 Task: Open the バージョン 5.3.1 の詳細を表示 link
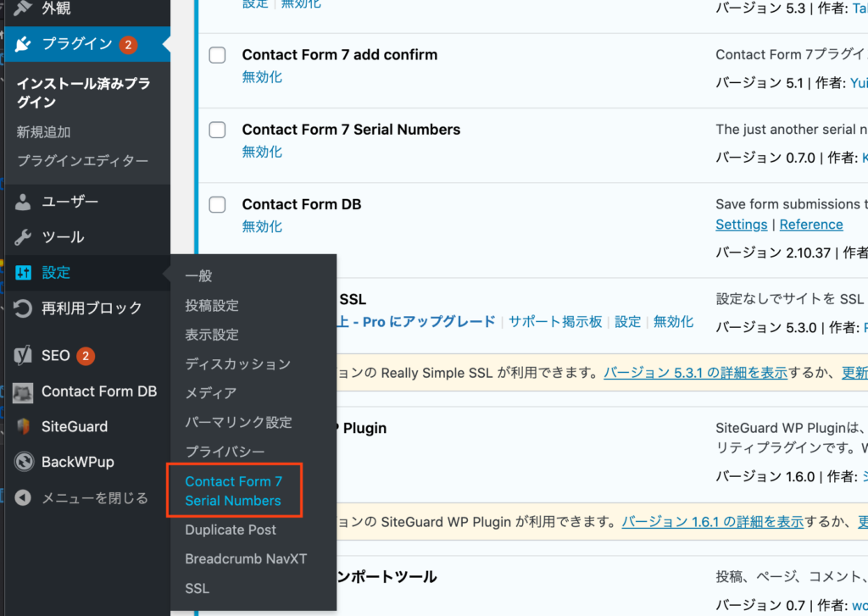(696, 373)
